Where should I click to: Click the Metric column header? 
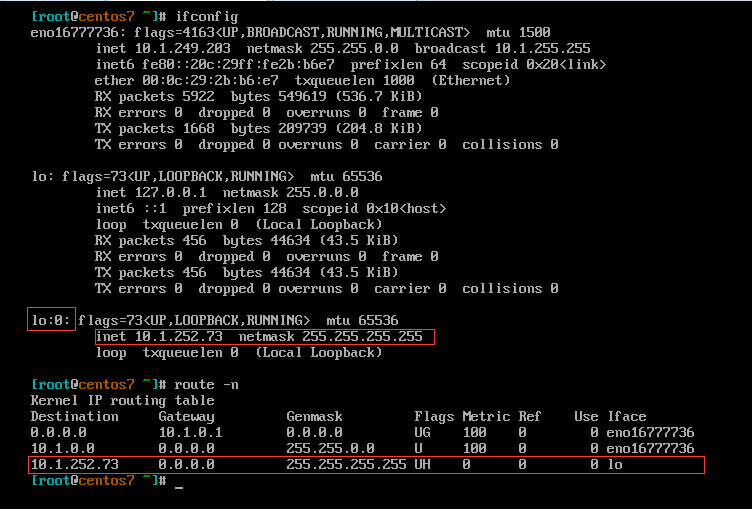486,416
